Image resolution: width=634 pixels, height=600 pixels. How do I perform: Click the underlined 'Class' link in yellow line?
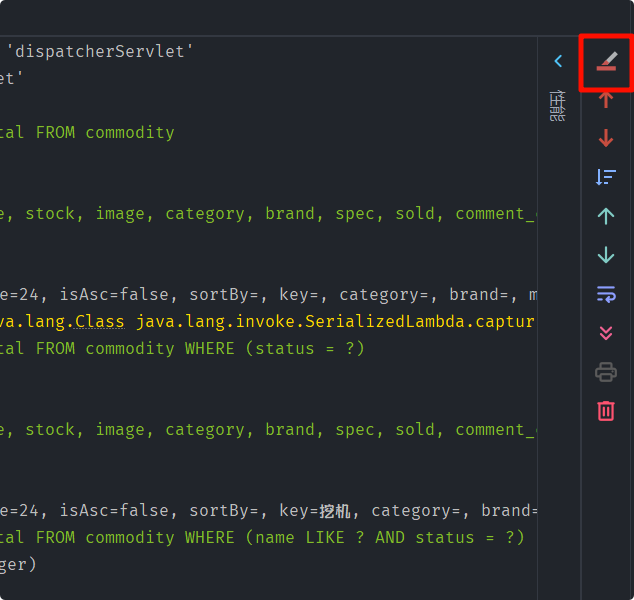(99, 322)
